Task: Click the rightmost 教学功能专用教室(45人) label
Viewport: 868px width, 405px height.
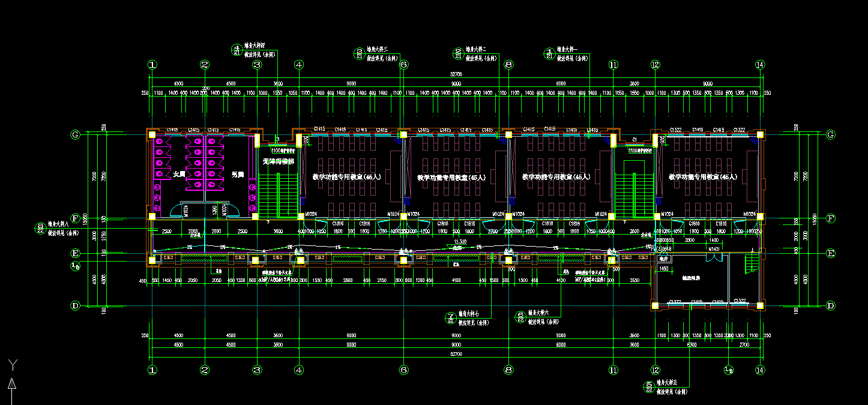Action: pyautogui.click(x=702, y=177)
